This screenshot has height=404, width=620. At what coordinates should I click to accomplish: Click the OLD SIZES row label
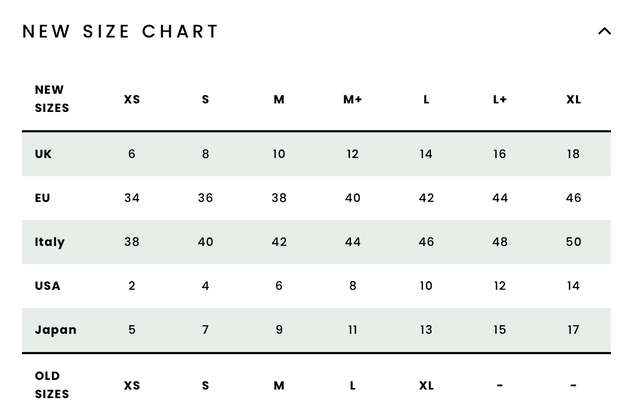coord(52,385)
